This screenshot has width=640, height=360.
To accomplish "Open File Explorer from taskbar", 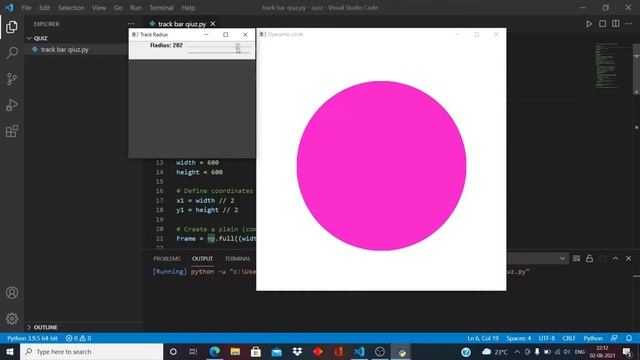I will [x=235, y=351].
